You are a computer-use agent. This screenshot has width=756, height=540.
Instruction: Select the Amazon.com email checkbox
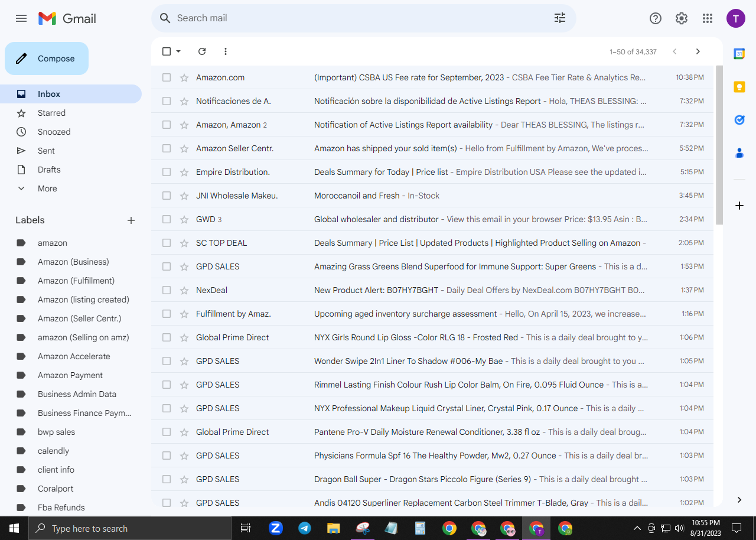(x=167, y=77)
